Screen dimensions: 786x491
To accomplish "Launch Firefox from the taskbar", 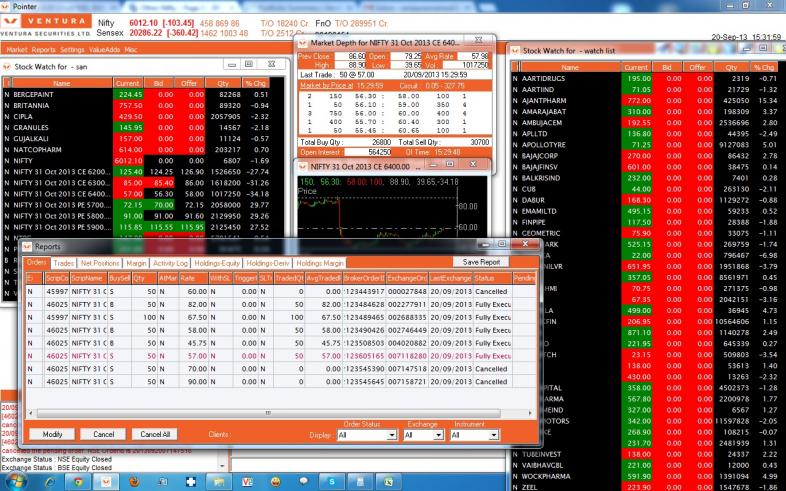I will coord(134,482).
